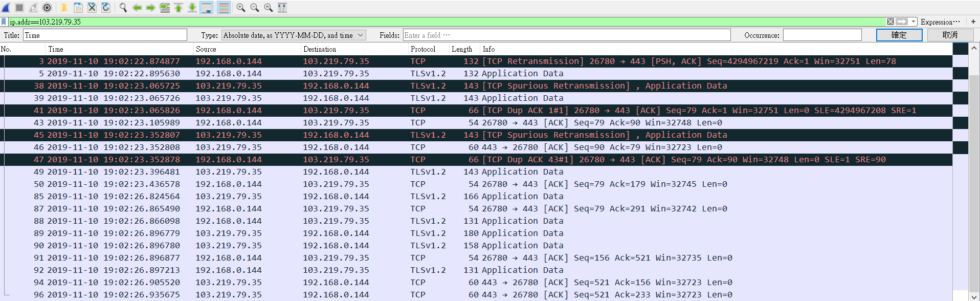Screen dimensions: 980x301
Task: Select packet 5 Application Data row
Action: [476, 74]
